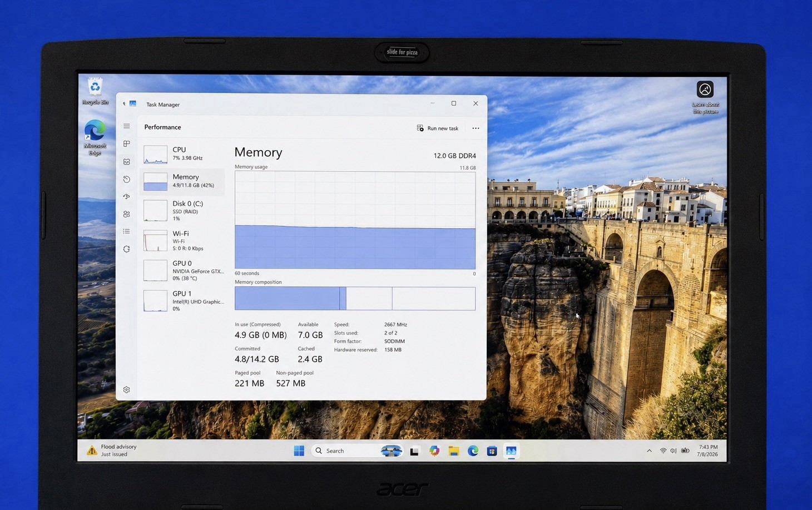Open the Task Manager hamburger navigation menu

coord(127,126)
